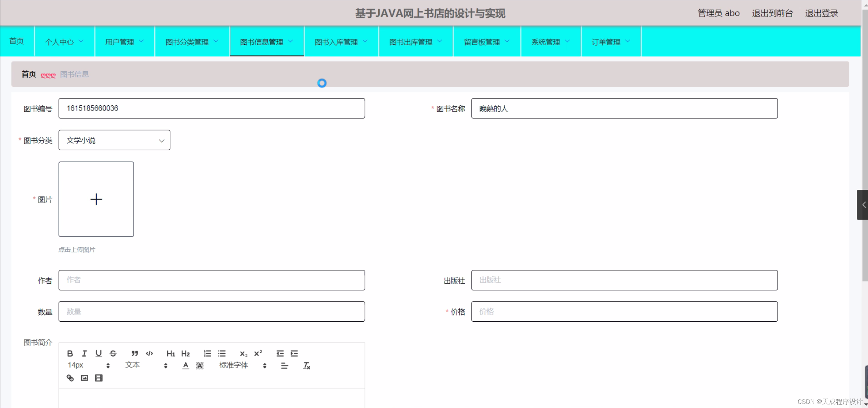Screen dimensions: 868x408
Task: Open the 图书分类 category dropdown
Action: point(114,140)
